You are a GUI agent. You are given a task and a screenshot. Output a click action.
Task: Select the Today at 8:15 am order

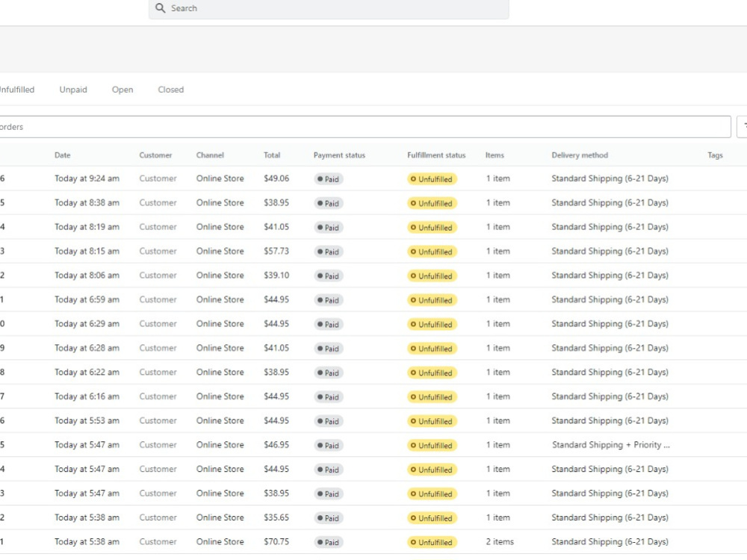click(87, 252)
